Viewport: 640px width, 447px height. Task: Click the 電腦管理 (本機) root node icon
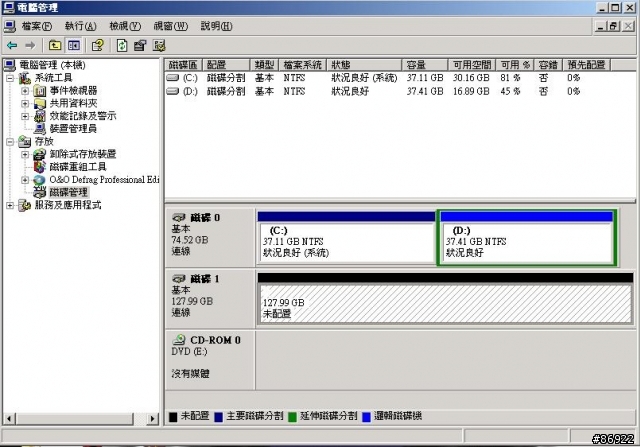pyautogui.click(x=10, y=65)
